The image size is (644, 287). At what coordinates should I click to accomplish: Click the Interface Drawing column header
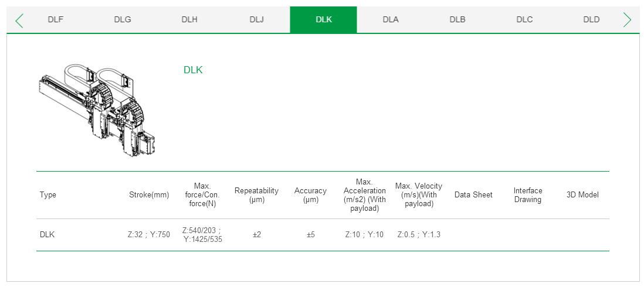click(x=528, y=195)
